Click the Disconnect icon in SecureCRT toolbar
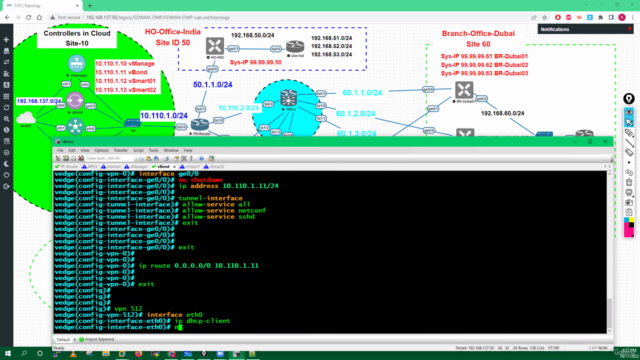640x360 pixels. pyautogui.click(x=81, y=158)
